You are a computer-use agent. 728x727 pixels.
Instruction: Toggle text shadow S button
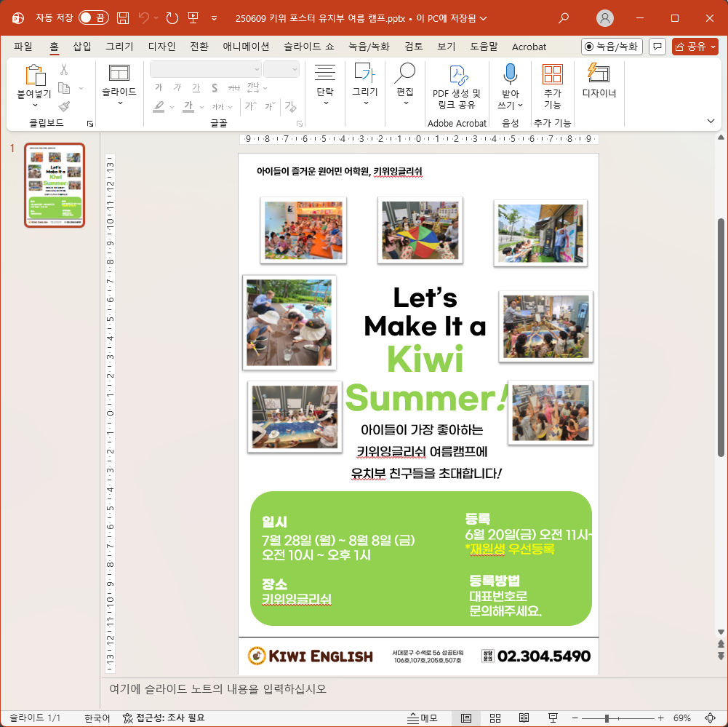[215, 87]
